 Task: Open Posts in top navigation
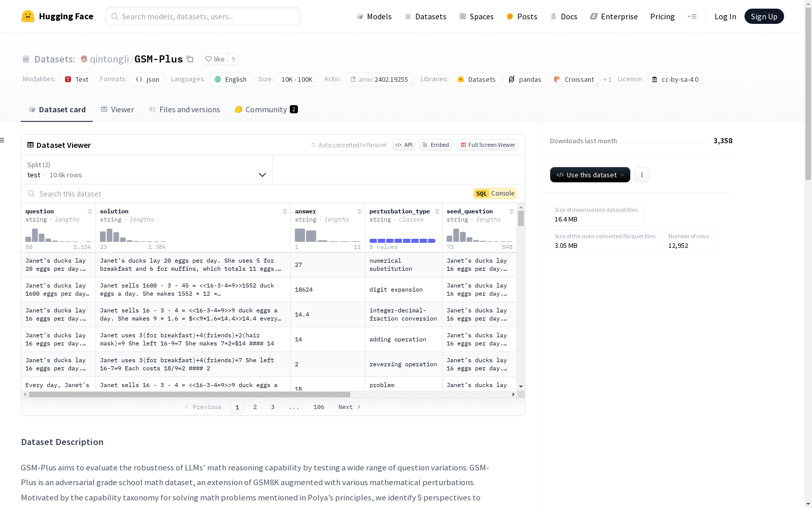[x=522, y=16]
